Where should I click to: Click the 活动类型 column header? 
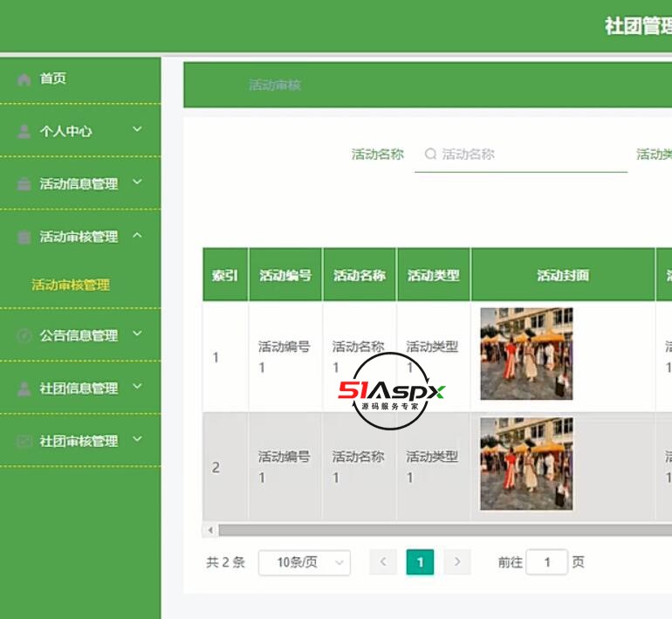click(x=433, y=275)
